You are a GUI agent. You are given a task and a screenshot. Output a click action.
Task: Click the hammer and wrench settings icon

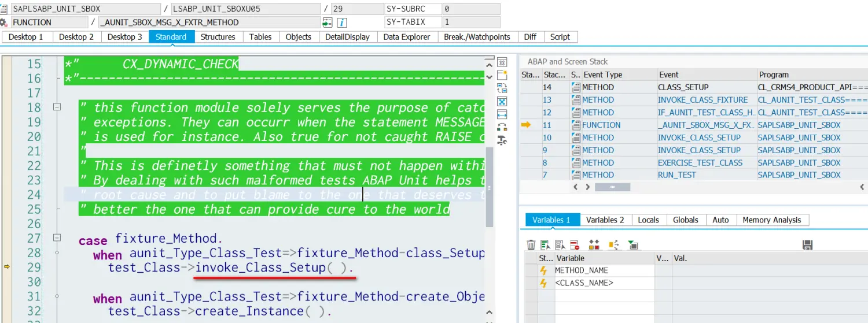point(502,140)
